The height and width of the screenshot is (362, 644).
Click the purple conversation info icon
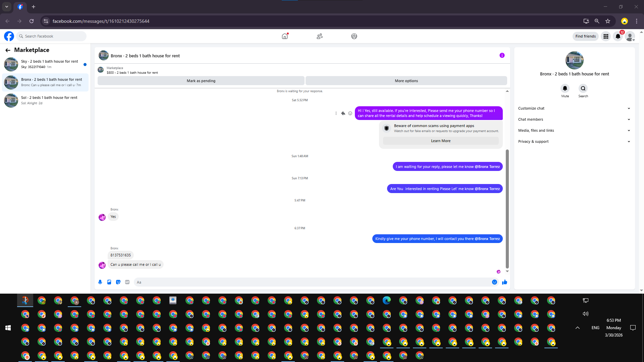(x=502, y=55)
